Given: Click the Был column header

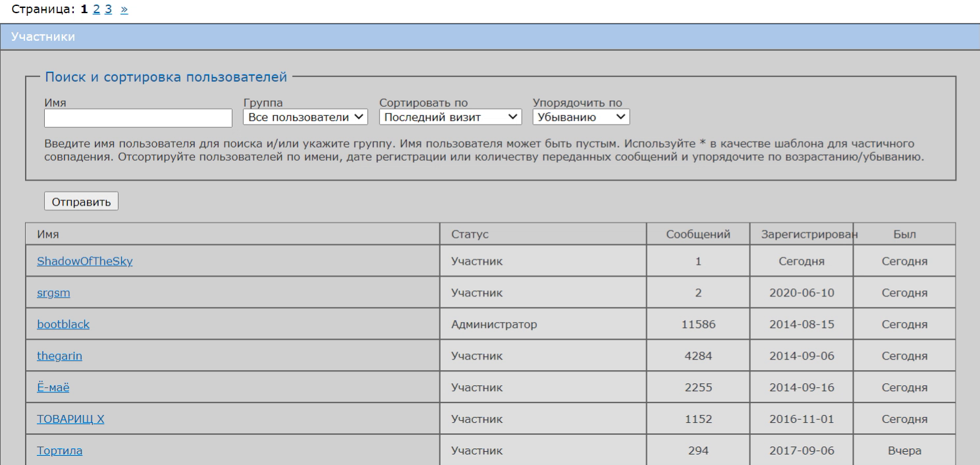Looking at the screenshot, I should (x=905, y=234).
